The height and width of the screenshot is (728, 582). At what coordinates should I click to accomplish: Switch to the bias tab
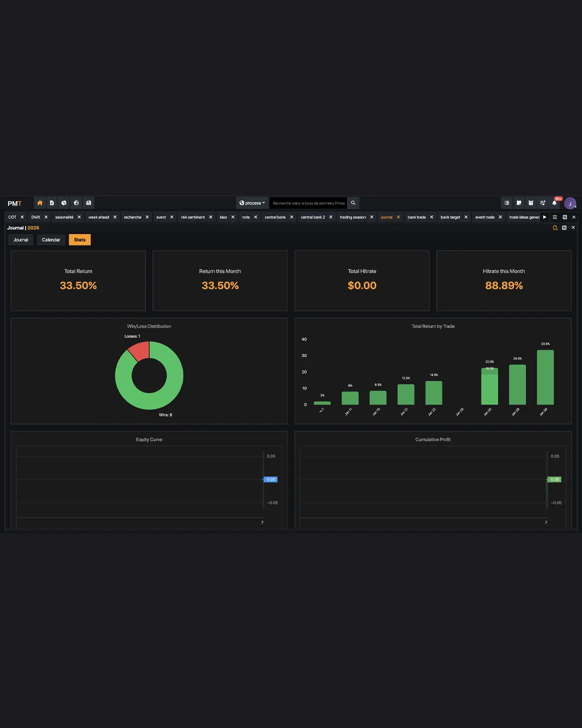[223, 217]
